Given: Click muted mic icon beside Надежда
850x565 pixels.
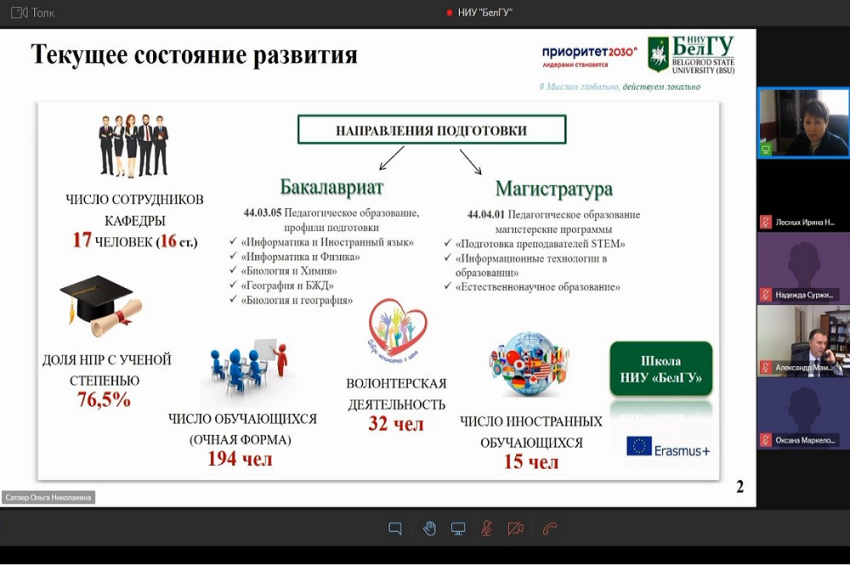Looking at the screenshot, I should pos(766,295).
